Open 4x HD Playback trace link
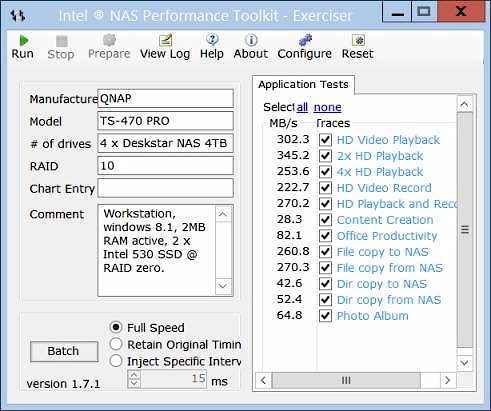This screenshot has width=491, height=411. [380, 172]
